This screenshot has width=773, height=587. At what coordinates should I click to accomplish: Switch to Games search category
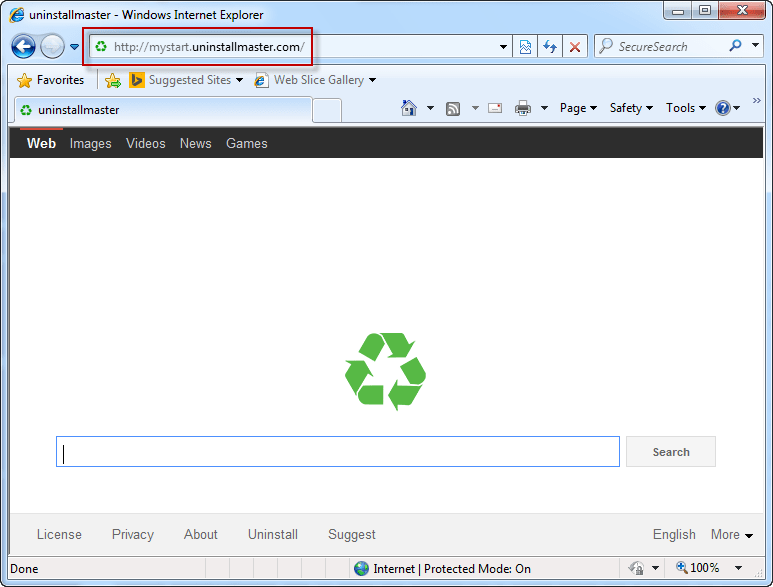[x=246, y=143]
